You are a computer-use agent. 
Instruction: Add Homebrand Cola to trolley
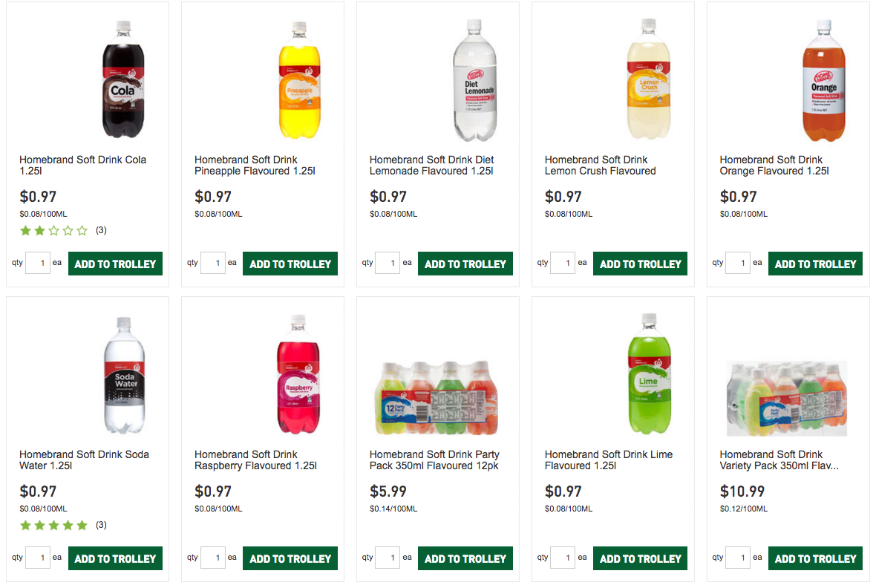[115, 264]
